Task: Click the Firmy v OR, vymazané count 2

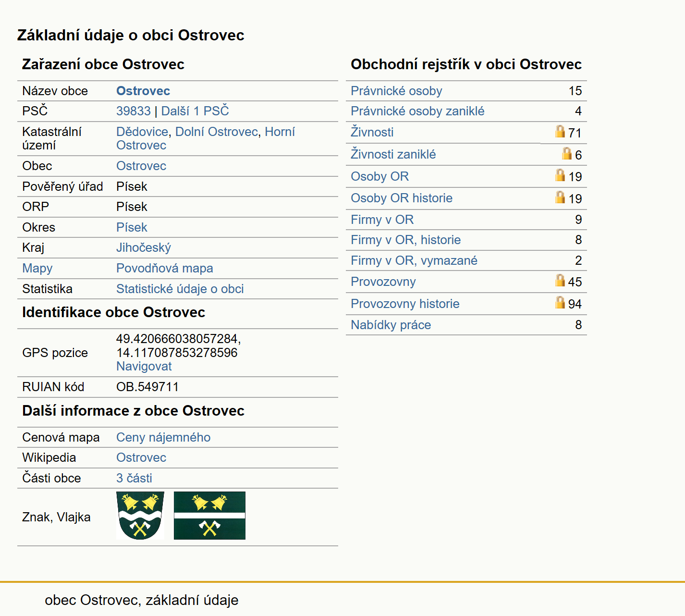Action: 578,260
